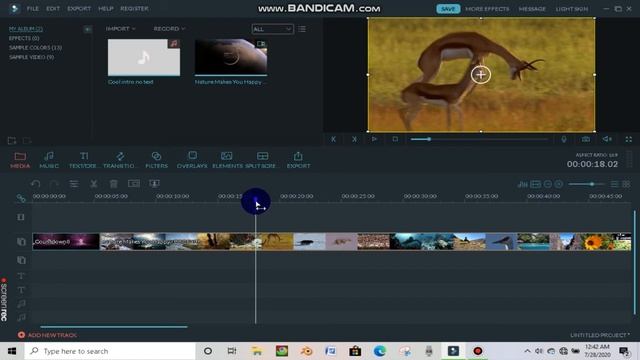The width and height of the screenshot is (640, 360).
Task: Play the preview video
Action: tap(374, 139)
